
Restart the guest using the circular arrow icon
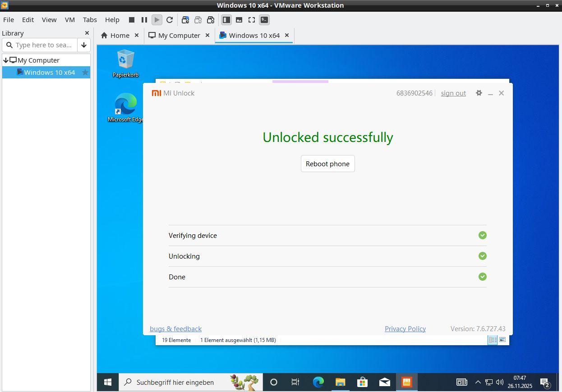click(x=170, y=20)
